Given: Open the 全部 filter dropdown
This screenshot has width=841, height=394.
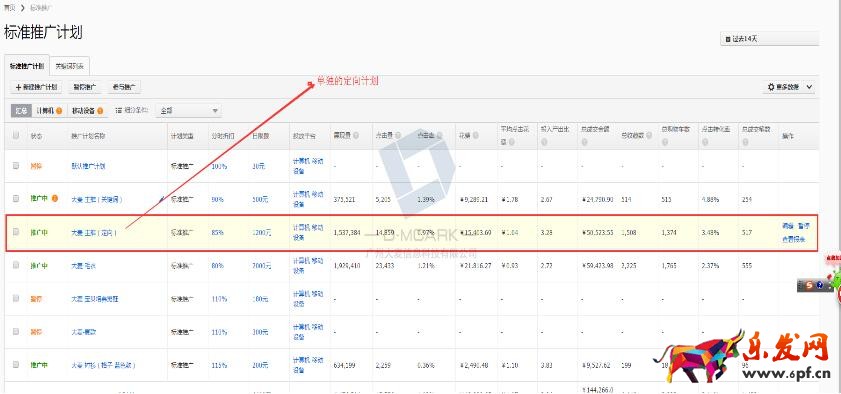Looking at the screenshot, I should [x=188, y=110].
